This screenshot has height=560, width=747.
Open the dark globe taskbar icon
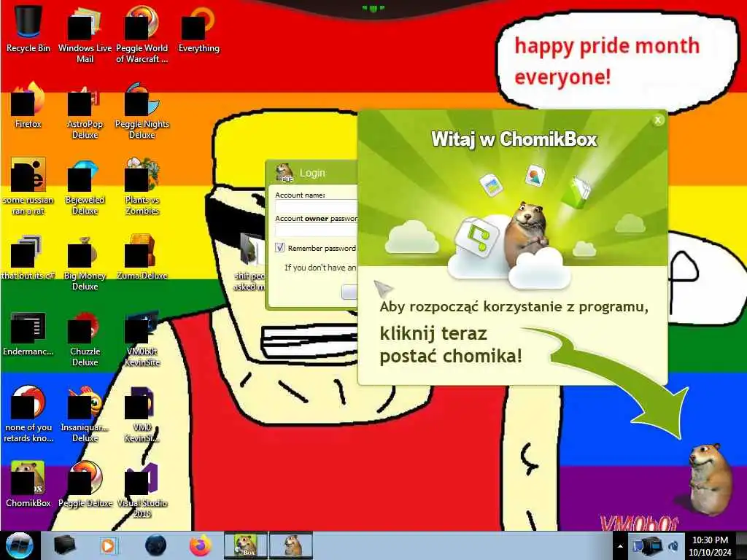coord(155,545)
